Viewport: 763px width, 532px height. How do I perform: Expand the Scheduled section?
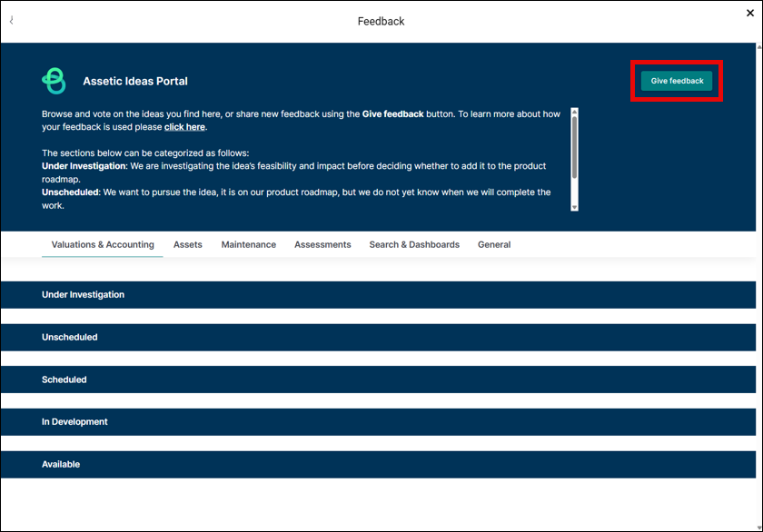(x=378, y=379)
